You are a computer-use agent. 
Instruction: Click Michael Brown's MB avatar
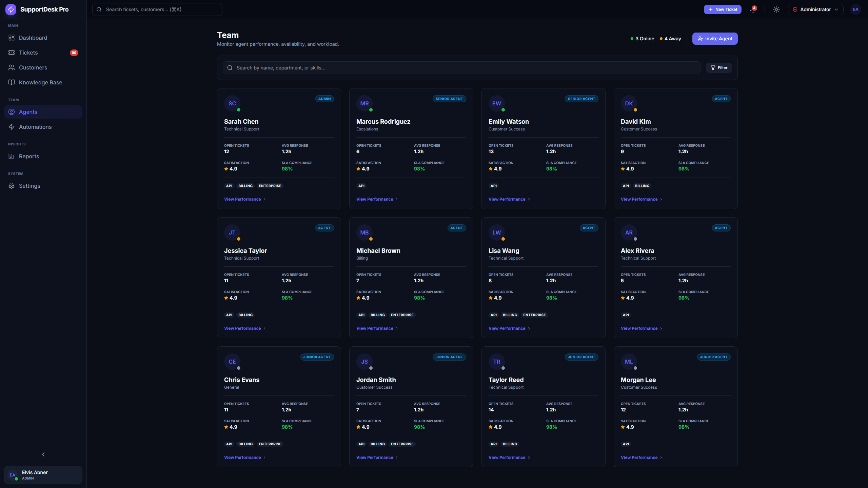364,232
